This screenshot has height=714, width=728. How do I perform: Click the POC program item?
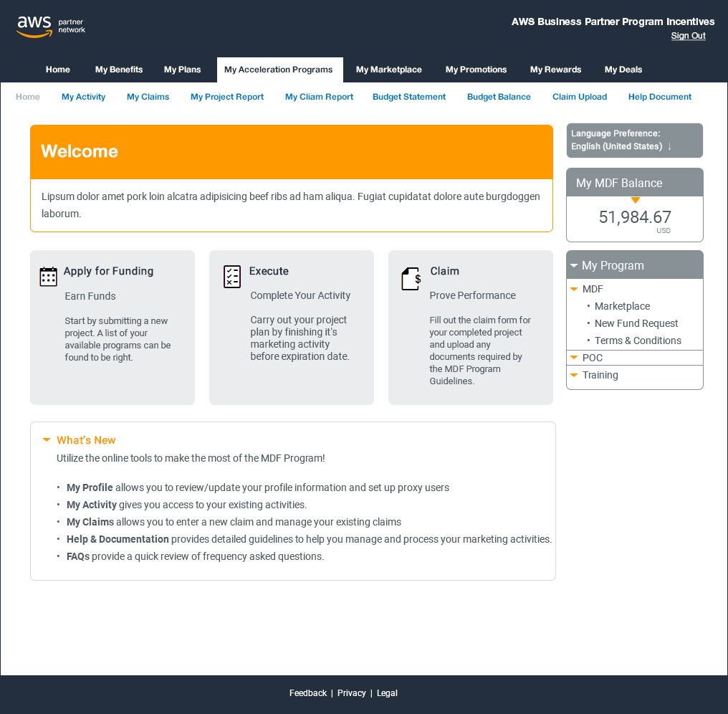click(593, 358)
